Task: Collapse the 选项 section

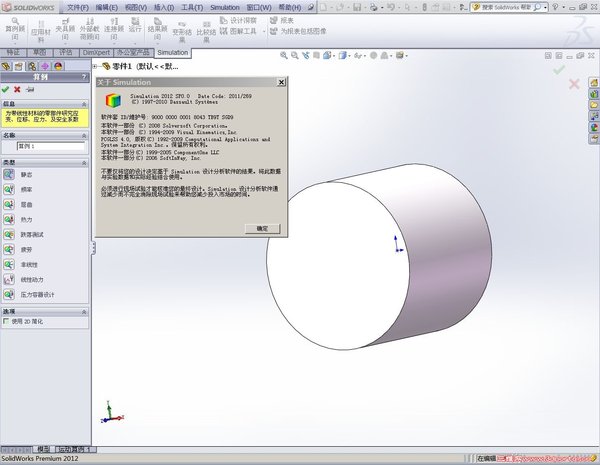Action: (84, 312)
